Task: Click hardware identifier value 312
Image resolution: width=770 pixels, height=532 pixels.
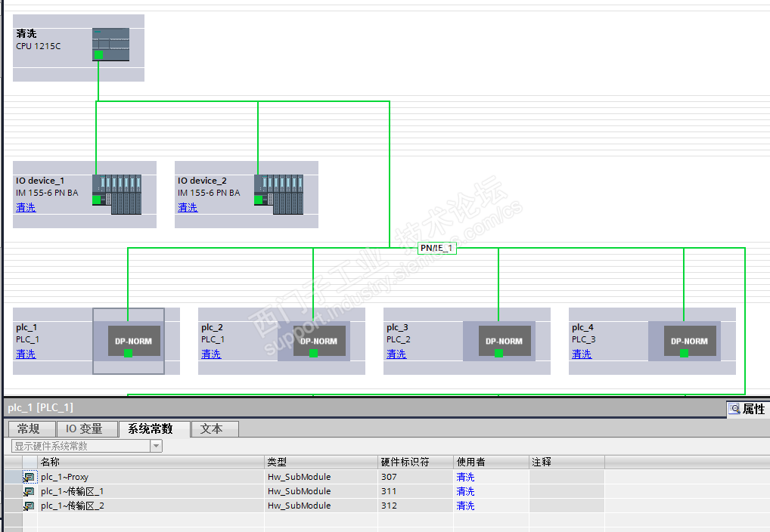Action: point(389,506)
